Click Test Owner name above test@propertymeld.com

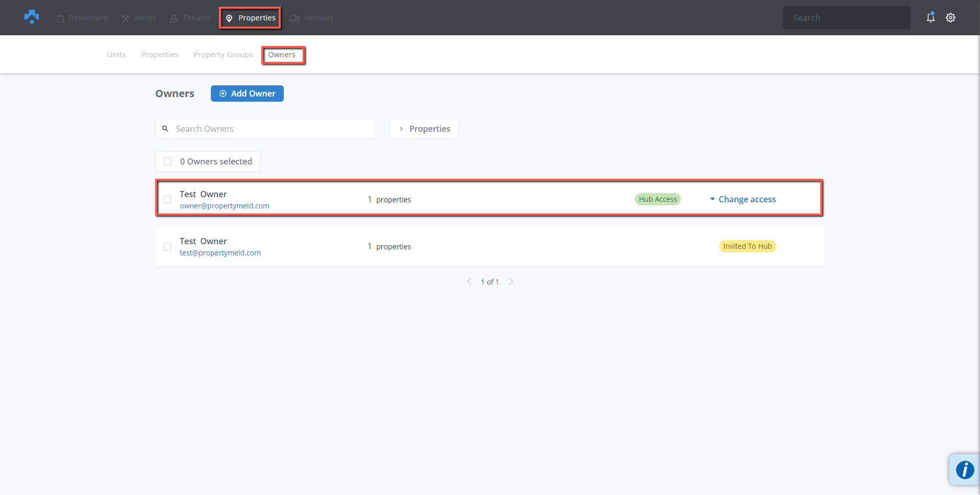click(203, 241)
